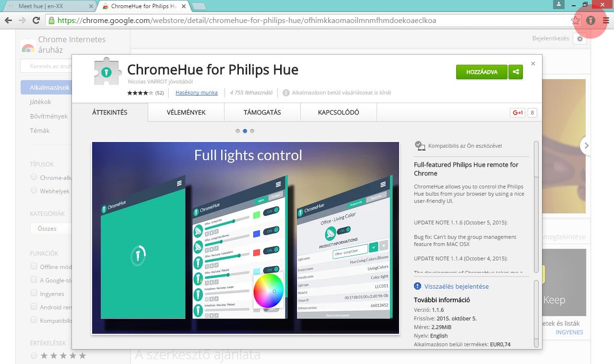This screenshot has width=614, height=364.
Task: Select Alkalmazások in the sidebar
Action: click(47, 87)
